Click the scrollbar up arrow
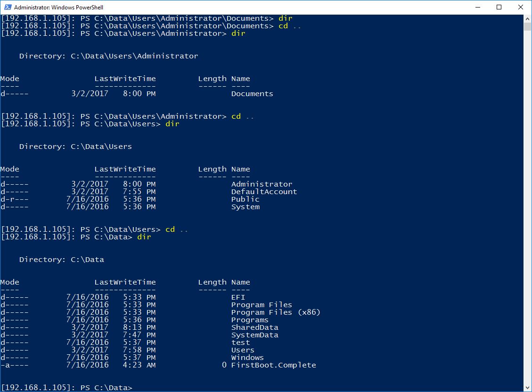Image resolution: width=532 pixels, height=392 pixels. [527, 18]
